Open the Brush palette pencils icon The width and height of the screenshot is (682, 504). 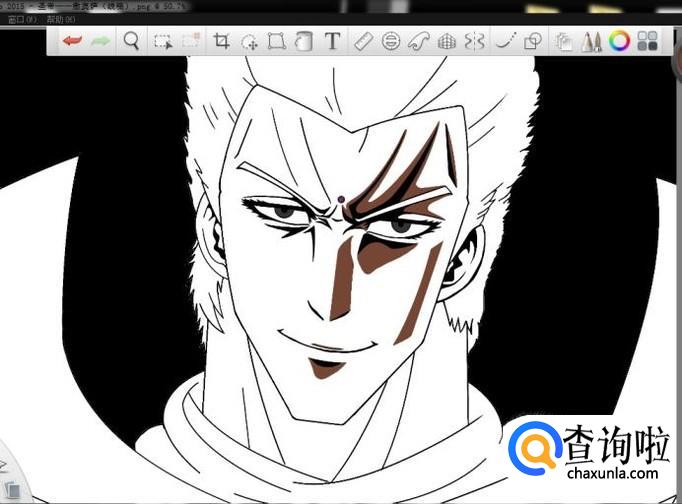coord(592,42)
